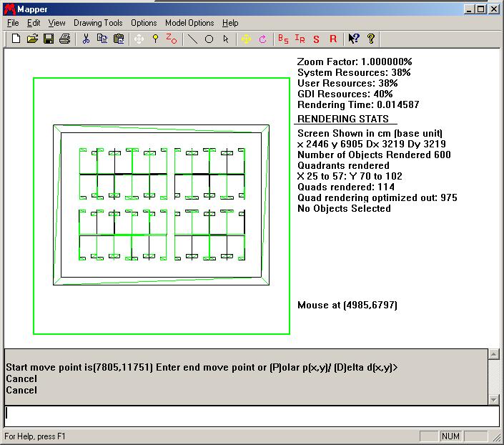The image size is (504, 445).
Task: Click the red Bs toolbar icon
Action: (283, 39)
